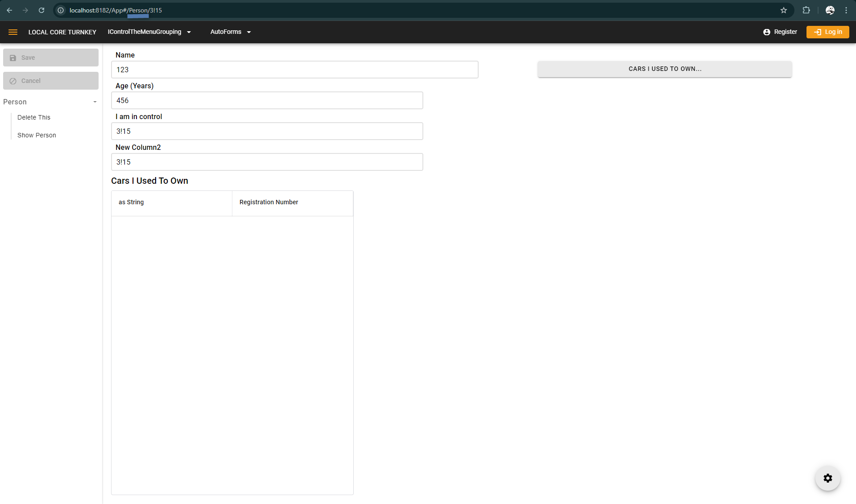Click the Register link
Viewport: 856px width, 504px height.
pos(780,32)
